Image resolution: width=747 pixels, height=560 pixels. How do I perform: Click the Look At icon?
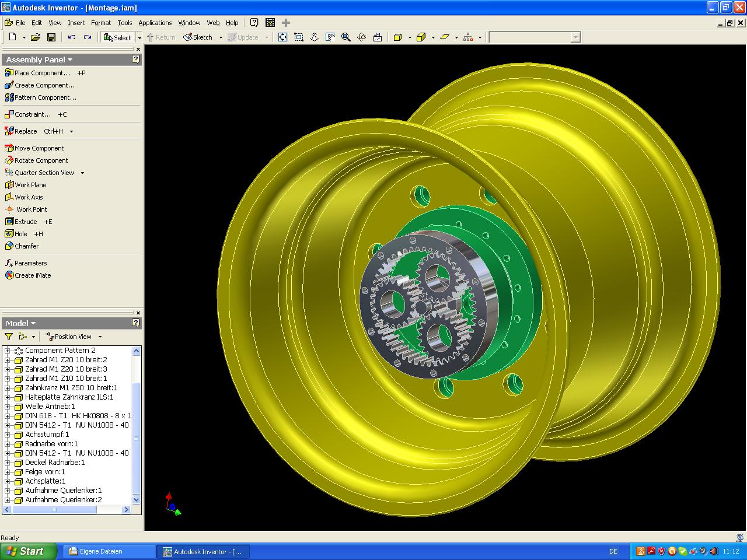[x=378, y=37]
